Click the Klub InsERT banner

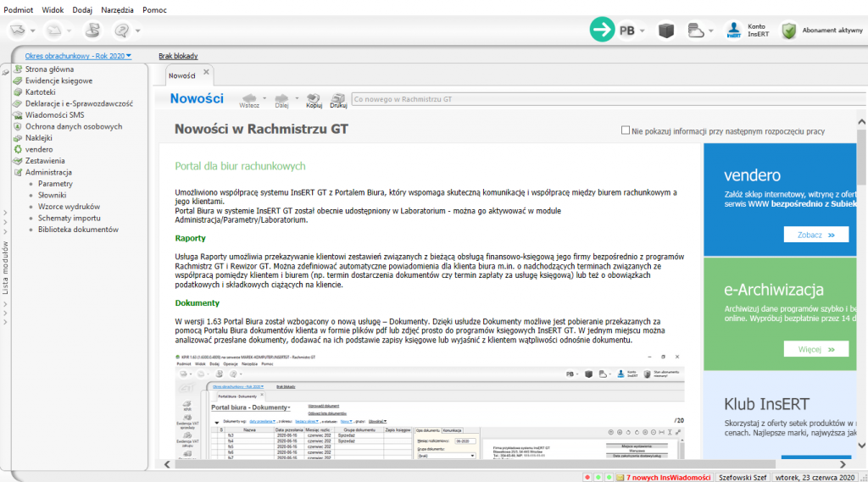[x=780, y=415]
